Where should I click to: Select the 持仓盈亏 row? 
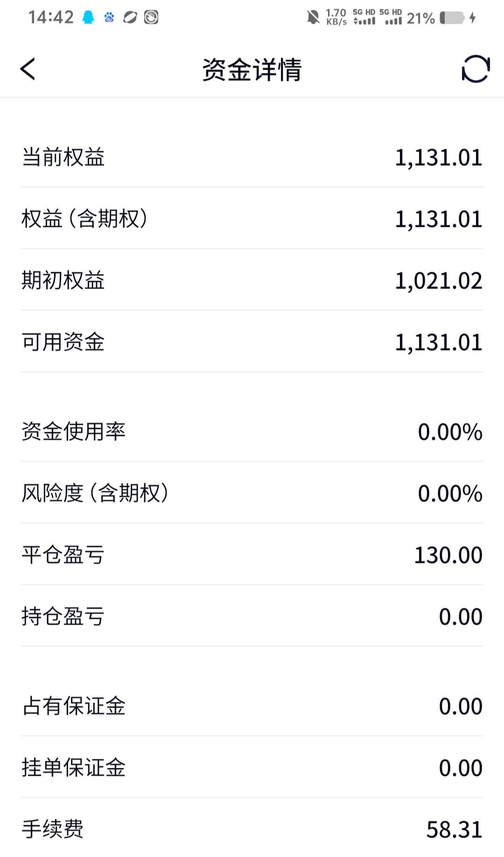click(x=252, y=616)
